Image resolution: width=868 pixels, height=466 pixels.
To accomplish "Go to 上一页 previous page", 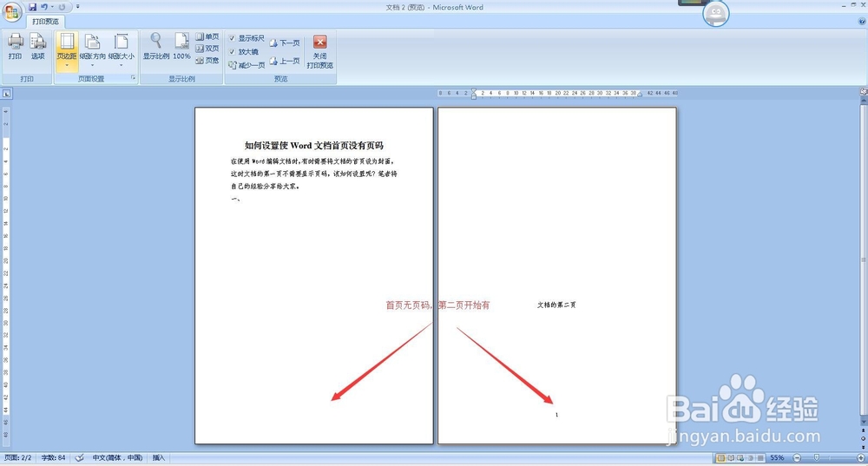I will [285, 61].
